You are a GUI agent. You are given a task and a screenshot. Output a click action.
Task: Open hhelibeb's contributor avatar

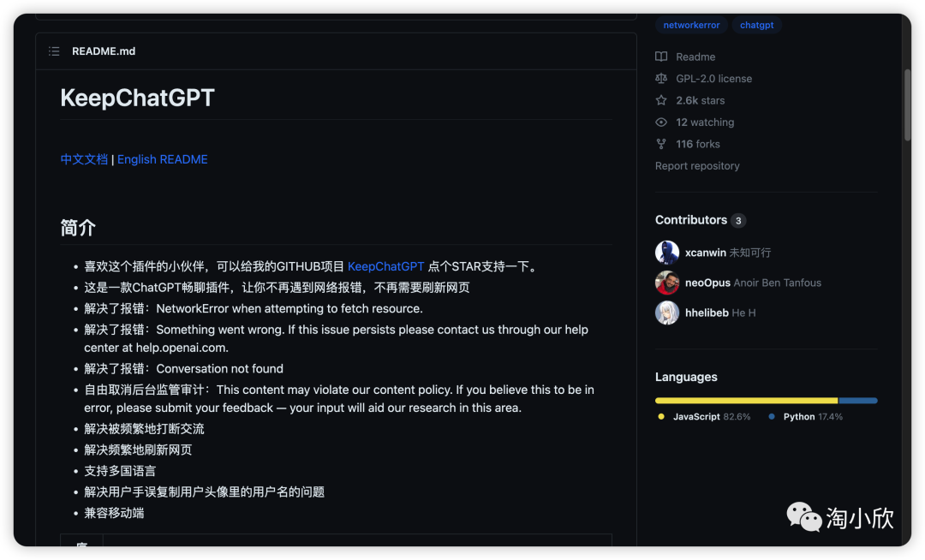[x=667, y=313]
